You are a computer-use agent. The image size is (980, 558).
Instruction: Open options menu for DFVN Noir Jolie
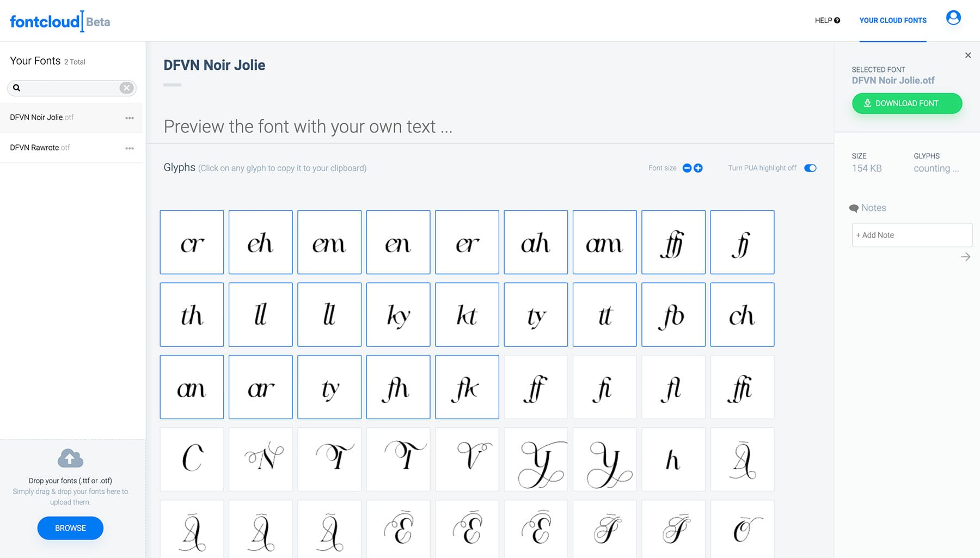click(130, 118)
